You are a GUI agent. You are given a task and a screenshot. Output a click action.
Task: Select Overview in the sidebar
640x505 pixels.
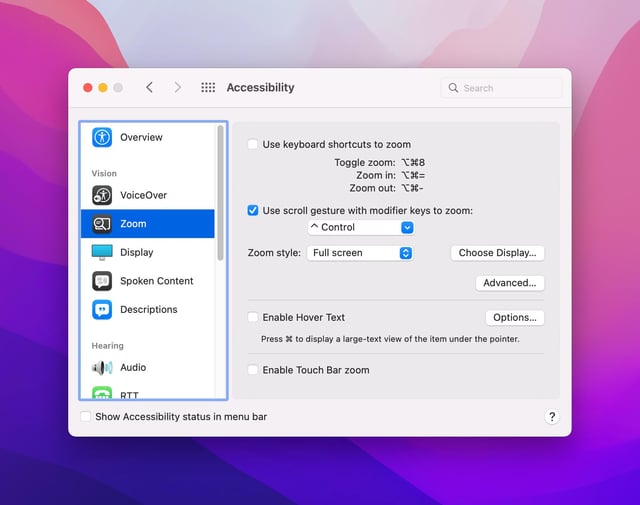pyautogui.click(x=148, y=137)
